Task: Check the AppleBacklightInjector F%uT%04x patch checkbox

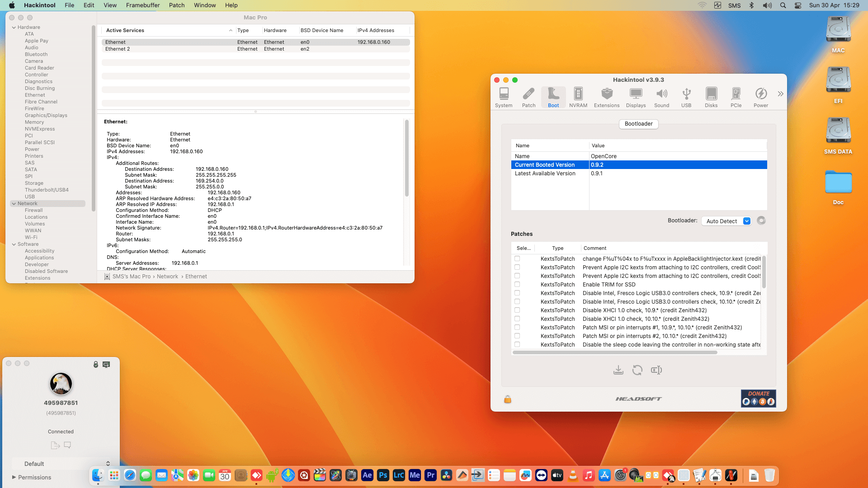Action: [x=517, y=259]
